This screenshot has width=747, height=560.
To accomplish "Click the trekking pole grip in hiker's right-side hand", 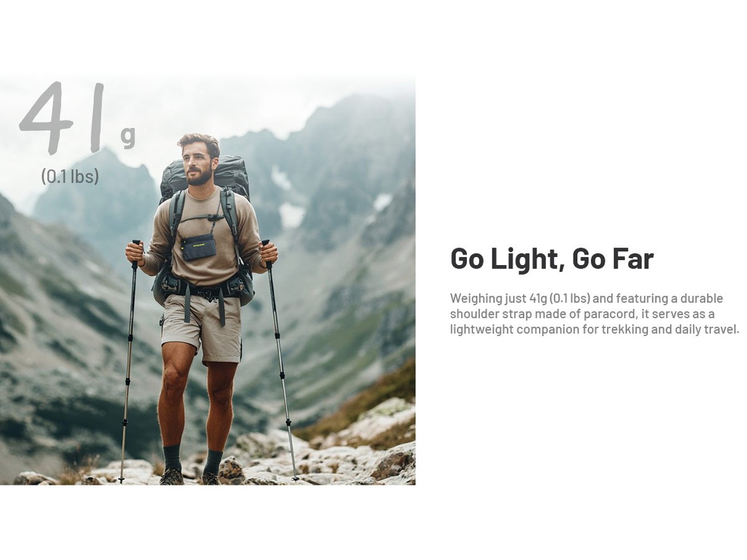I will (x=267, y=252).
